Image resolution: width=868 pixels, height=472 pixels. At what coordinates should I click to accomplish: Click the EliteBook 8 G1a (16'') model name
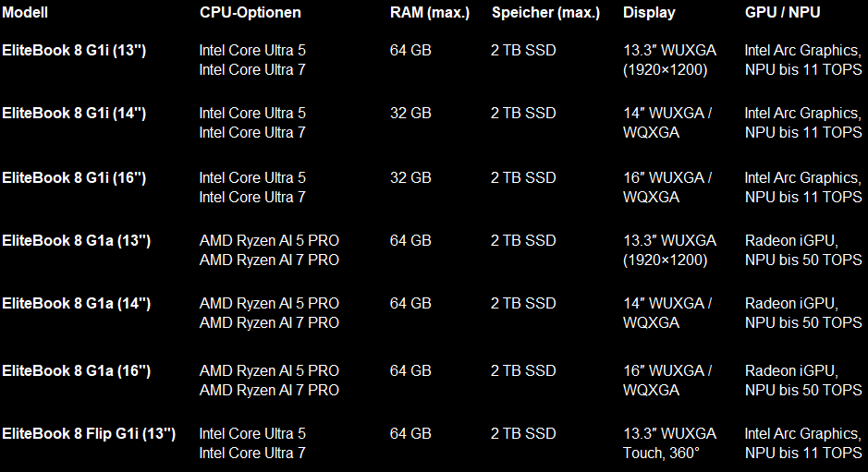point(76,370)
